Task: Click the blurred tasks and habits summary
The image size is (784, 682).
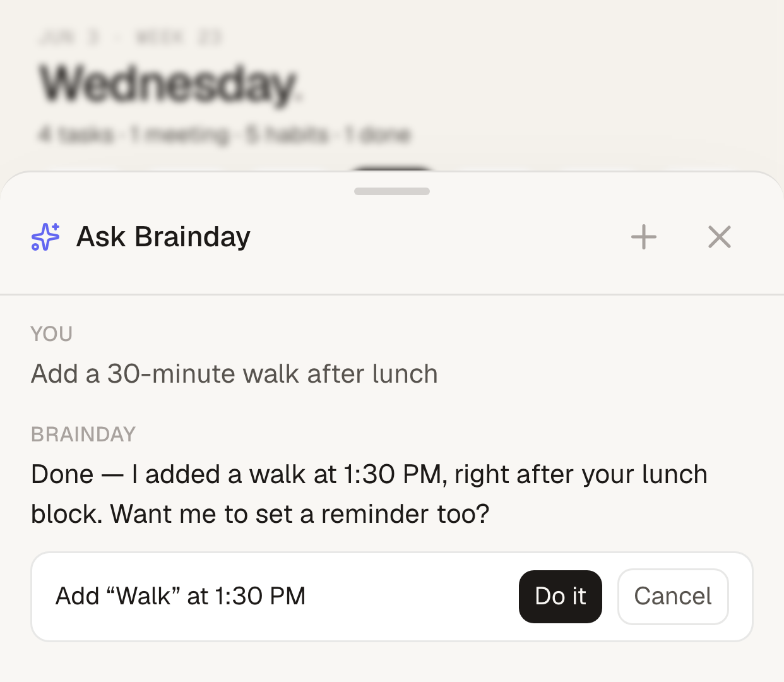Action: tap(224, 135)
